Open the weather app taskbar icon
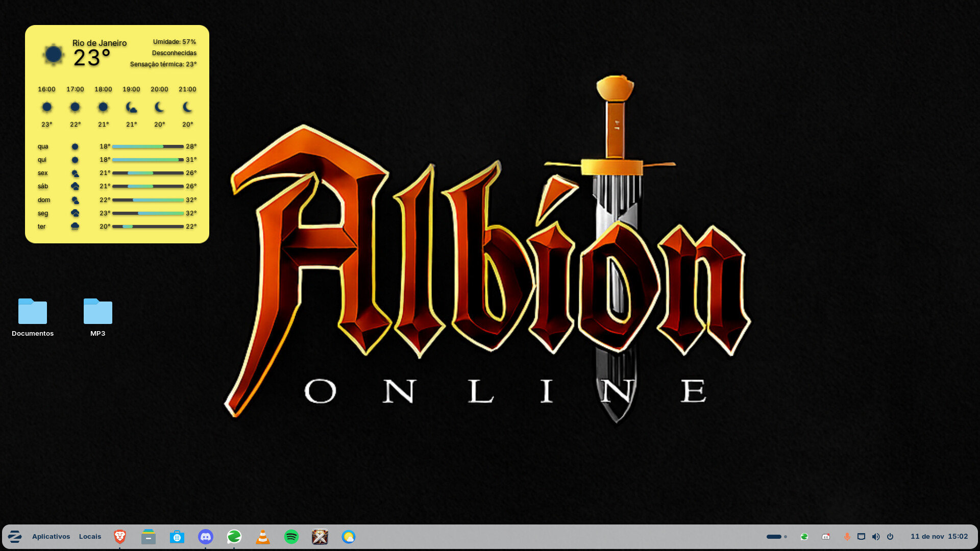The height and width of the screenshot is (551, 980). point(349,537)
